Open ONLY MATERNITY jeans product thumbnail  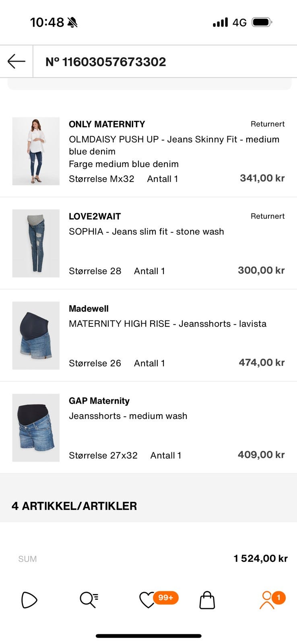[x=36, y=151]
